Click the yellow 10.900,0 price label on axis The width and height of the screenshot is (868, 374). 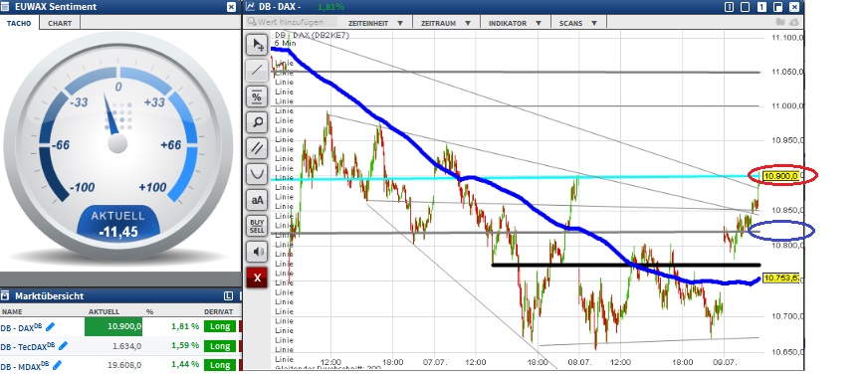pyautogui.click(x=780, y=176)
